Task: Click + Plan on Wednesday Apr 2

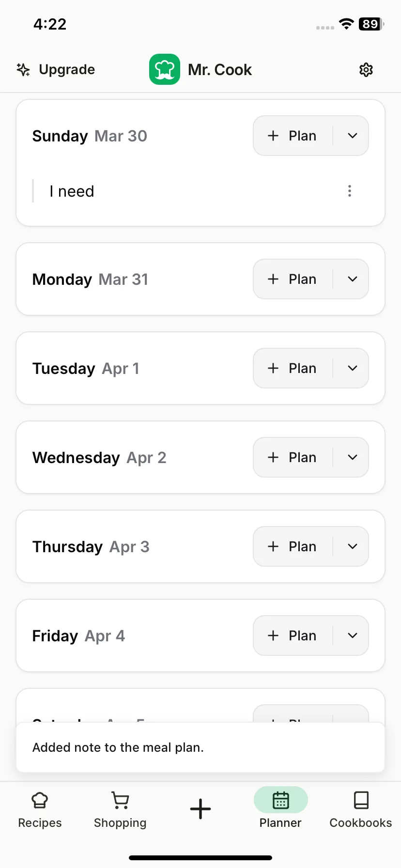Action: tap(293, 457)
